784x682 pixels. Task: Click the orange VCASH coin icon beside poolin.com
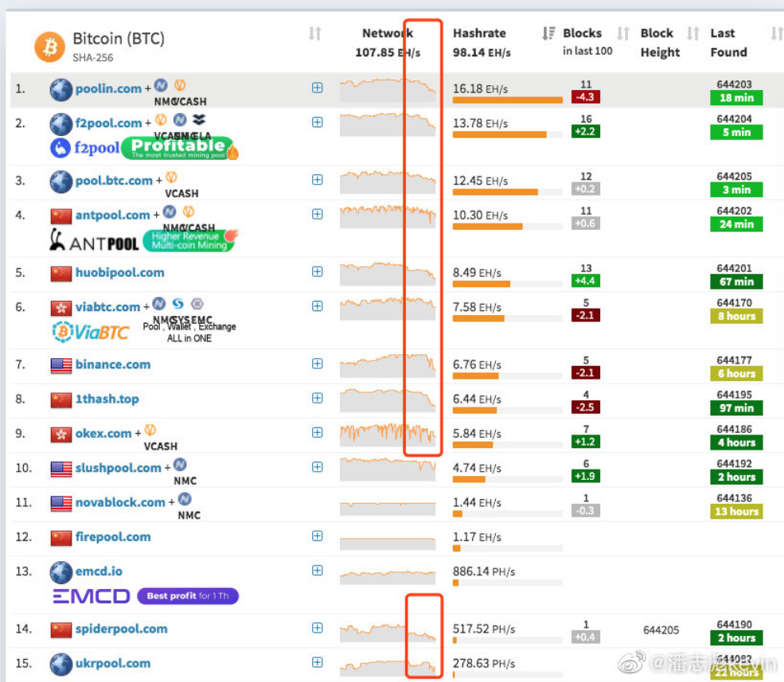[180, 85]
